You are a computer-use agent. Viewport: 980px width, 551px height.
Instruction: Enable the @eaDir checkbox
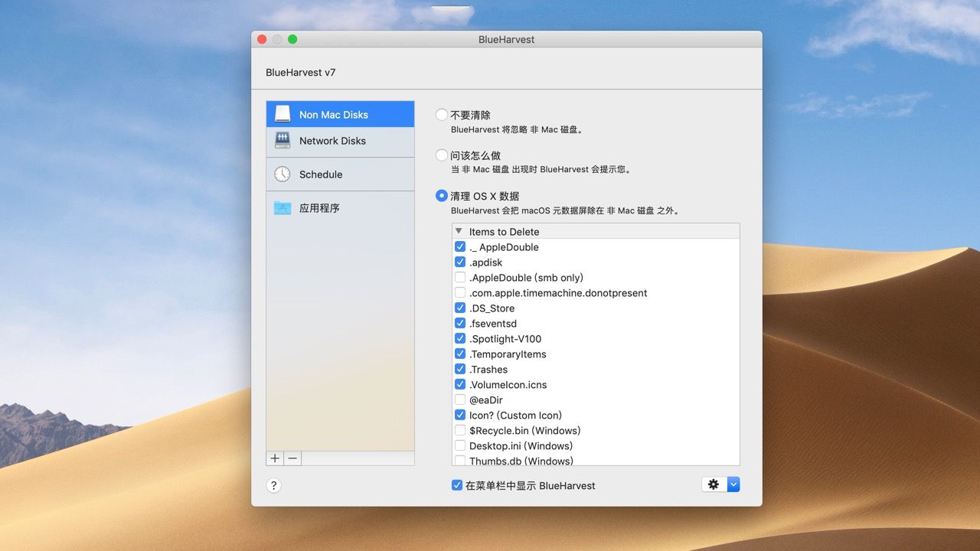460,400
